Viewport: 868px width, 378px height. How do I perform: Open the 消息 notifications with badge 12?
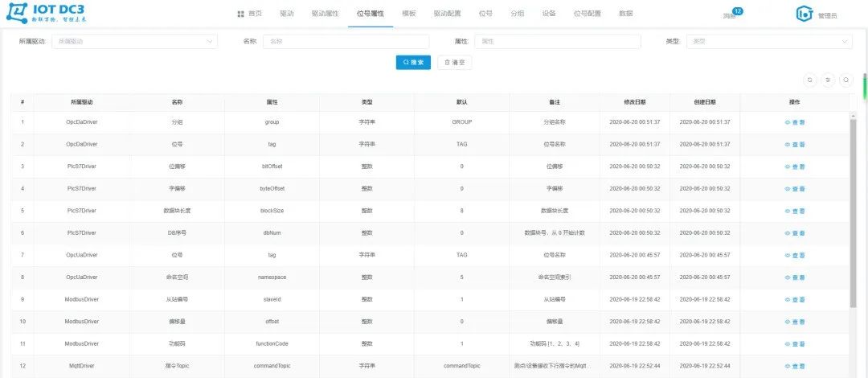point(732,14)
